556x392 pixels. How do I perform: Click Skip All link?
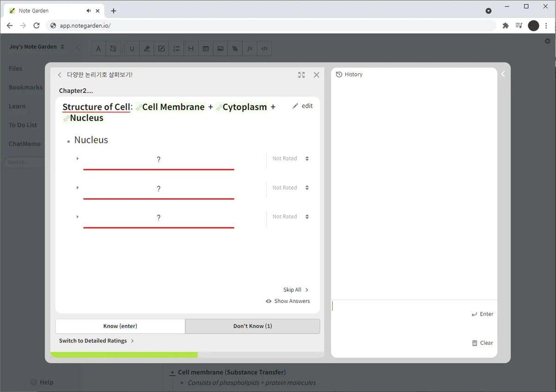[x=296, y=290]
